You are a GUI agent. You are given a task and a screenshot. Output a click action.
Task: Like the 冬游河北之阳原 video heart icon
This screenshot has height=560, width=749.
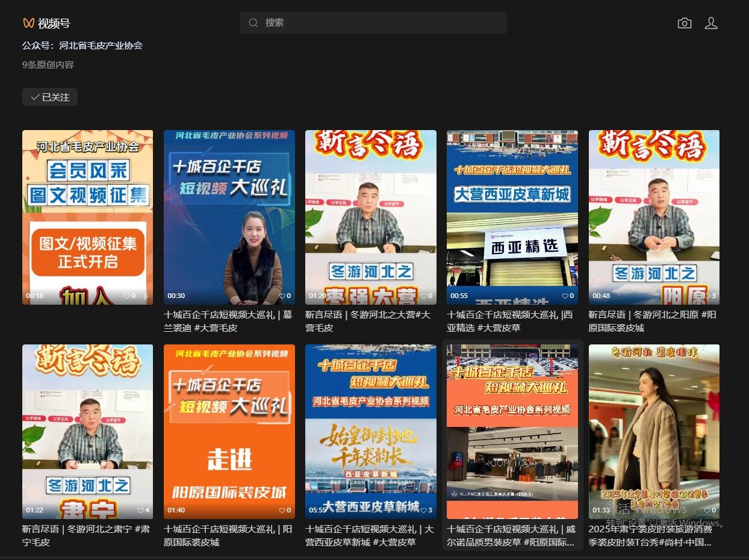(707, 296)
